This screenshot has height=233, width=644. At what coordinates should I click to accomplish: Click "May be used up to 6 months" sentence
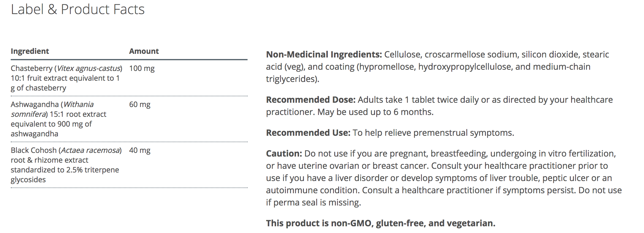(375, 112)
